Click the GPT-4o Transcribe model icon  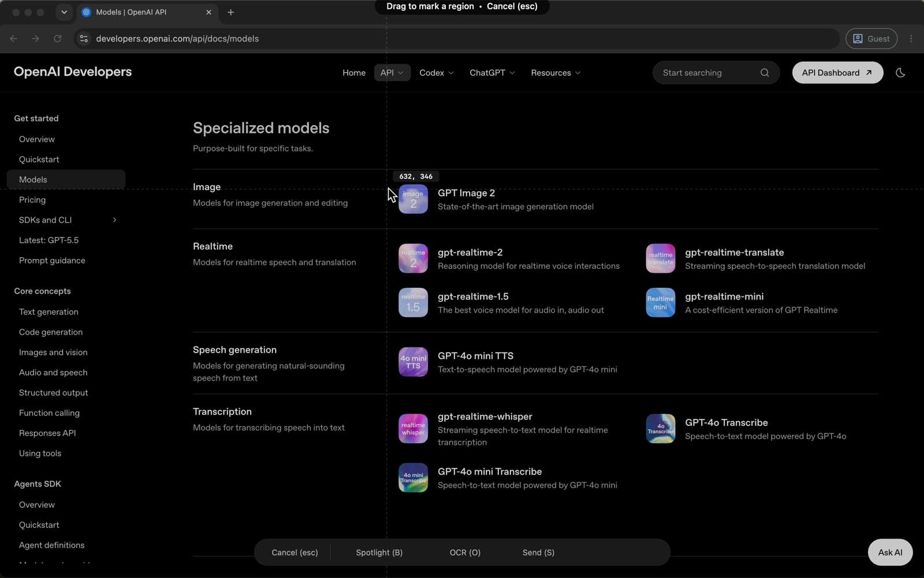tap(660, 429)
